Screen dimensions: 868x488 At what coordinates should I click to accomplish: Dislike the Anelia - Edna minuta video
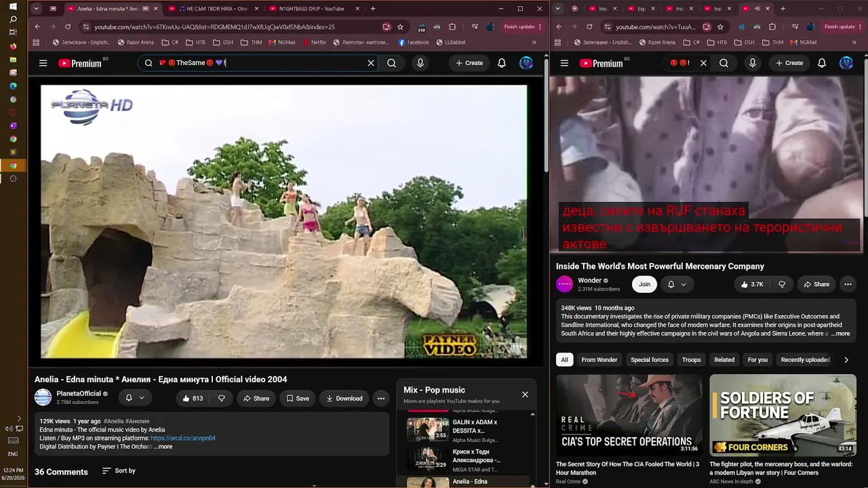coord(222,399)
